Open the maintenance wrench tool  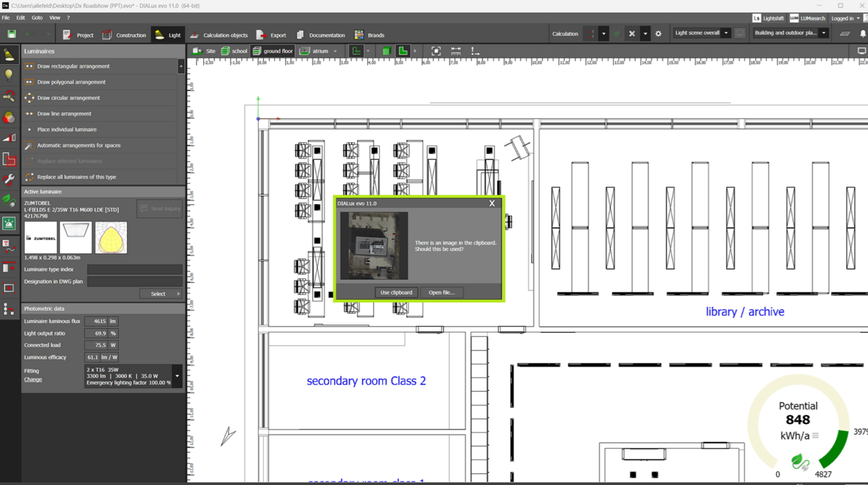[x=9, y=180]
